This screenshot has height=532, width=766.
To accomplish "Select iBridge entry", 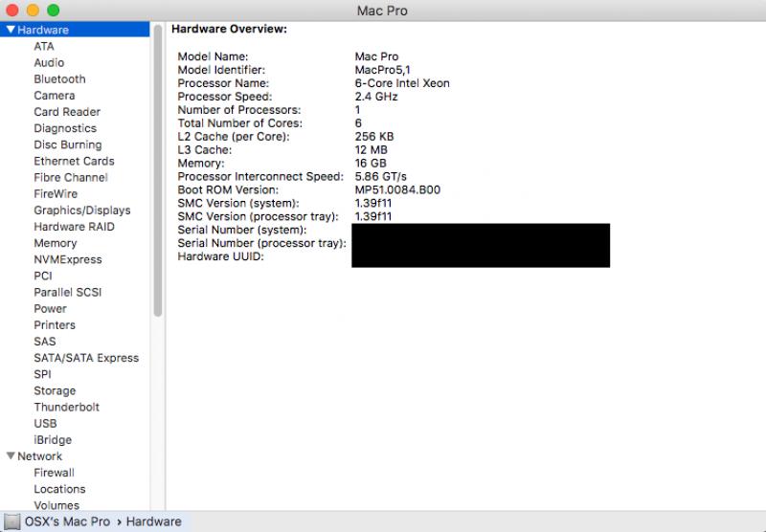I will 53,440.
